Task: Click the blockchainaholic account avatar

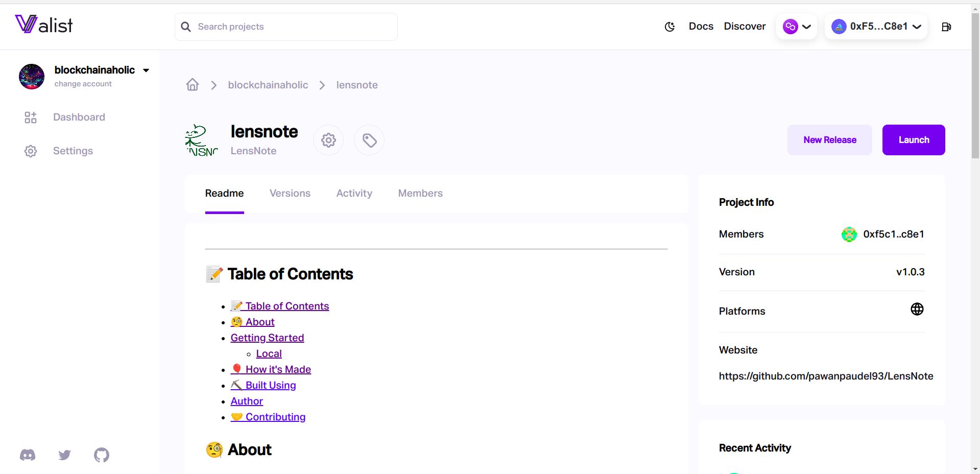Action: (32, 77)
